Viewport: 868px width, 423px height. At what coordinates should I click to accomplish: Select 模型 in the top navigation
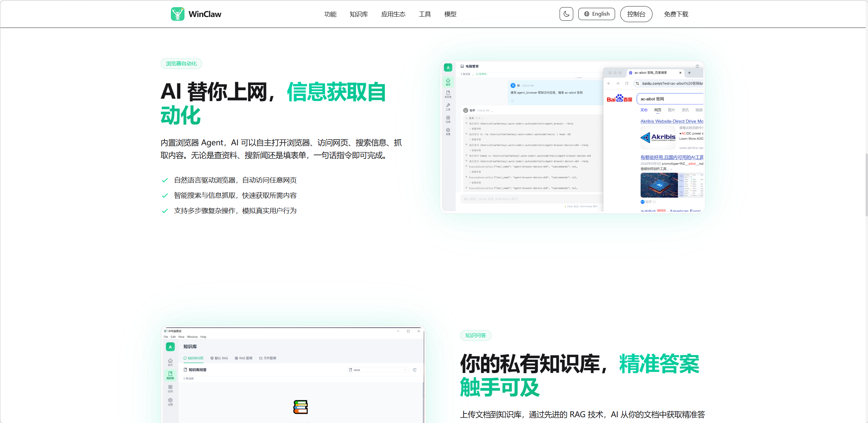[x=450, y=14]
